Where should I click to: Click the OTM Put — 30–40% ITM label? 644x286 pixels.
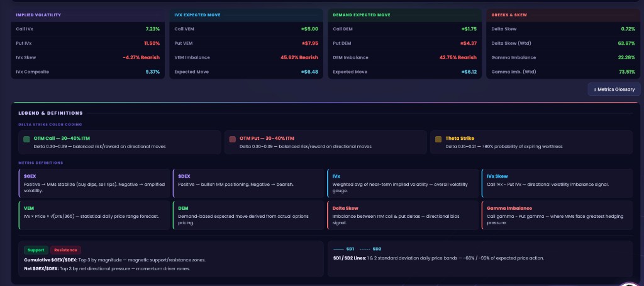tap(267, 138)
